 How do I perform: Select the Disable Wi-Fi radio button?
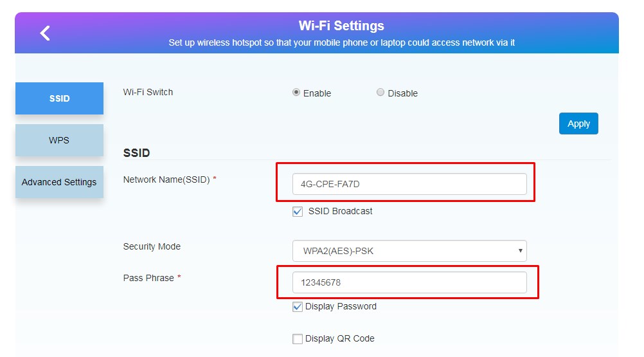[x=380, y=93]
